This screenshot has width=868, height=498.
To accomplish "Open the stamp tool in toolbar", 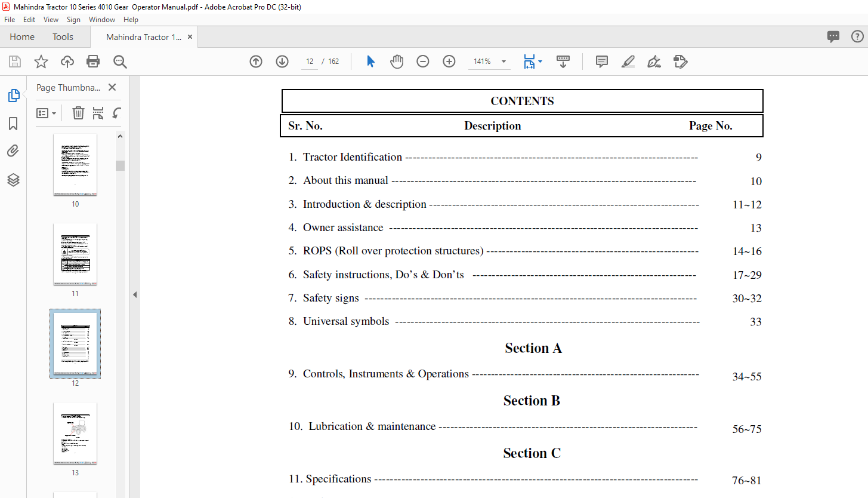I will (x=681, y=62).
